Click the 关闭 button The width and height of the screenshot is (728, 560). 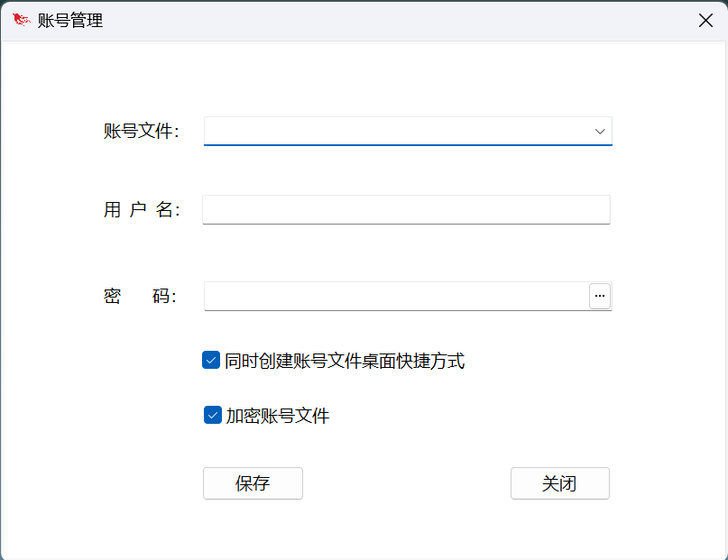coord(559,483)
